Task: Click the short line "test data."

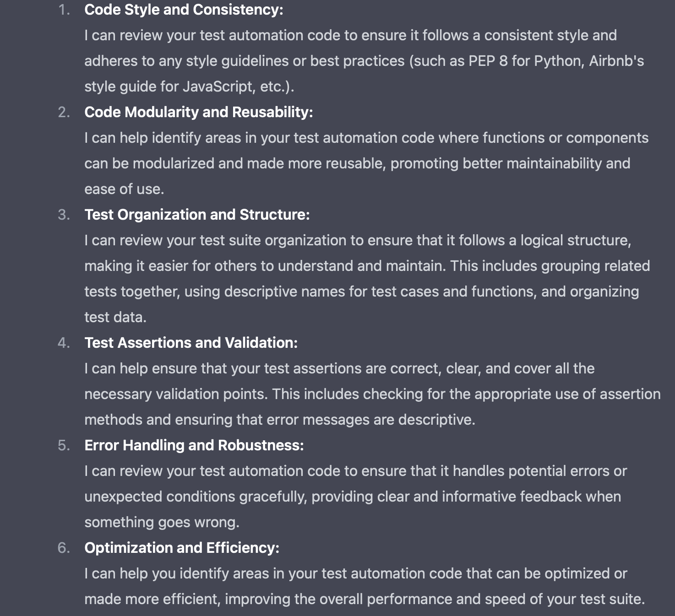Action: click(115, 317)
